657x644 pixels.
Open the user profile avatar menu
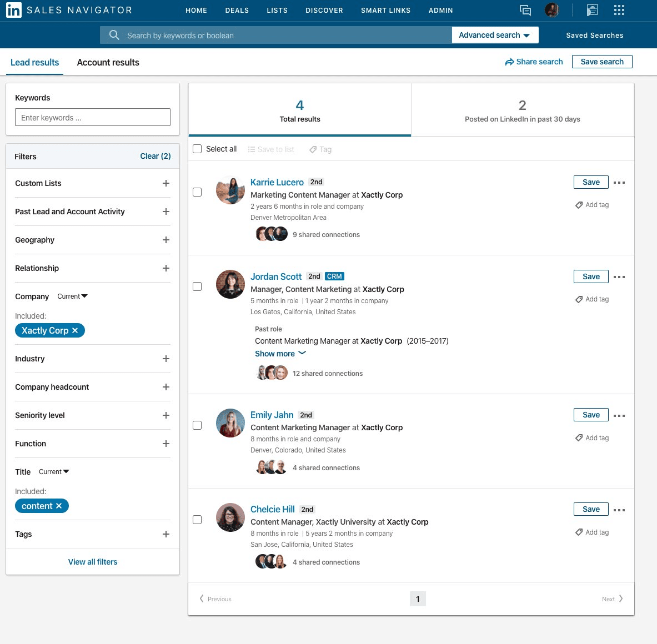click(552, 10)
